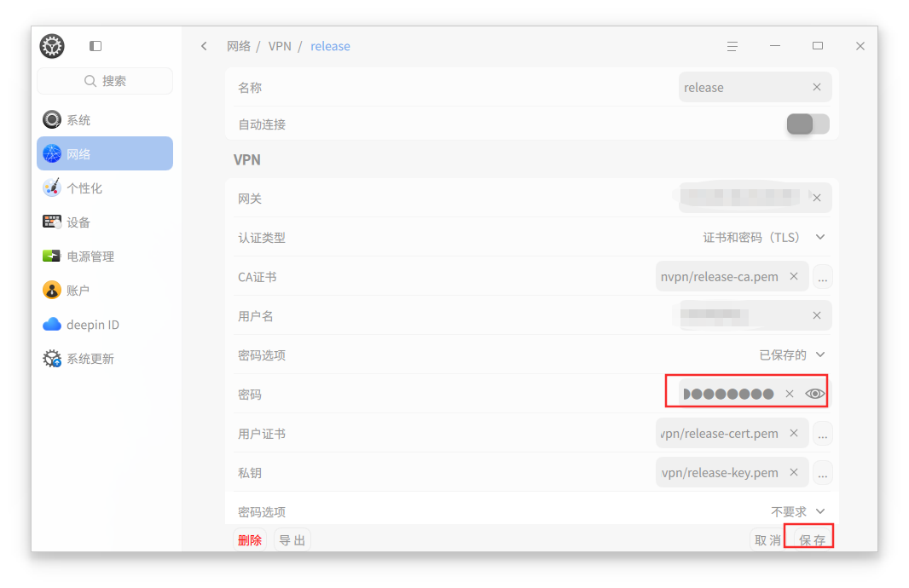Open the 账户 settings category
The height and width of the screenshot is (588, 909).
pos(105,291)
